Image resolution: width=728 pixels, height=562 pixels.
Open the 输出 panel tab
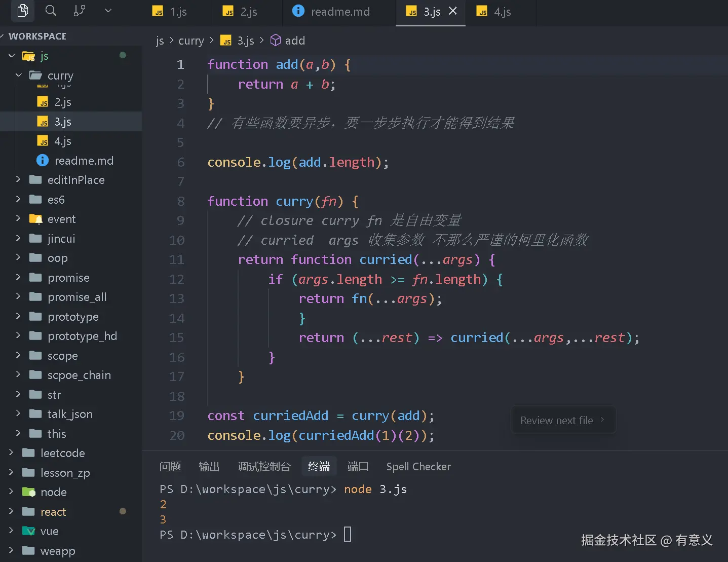click(209, 466)
